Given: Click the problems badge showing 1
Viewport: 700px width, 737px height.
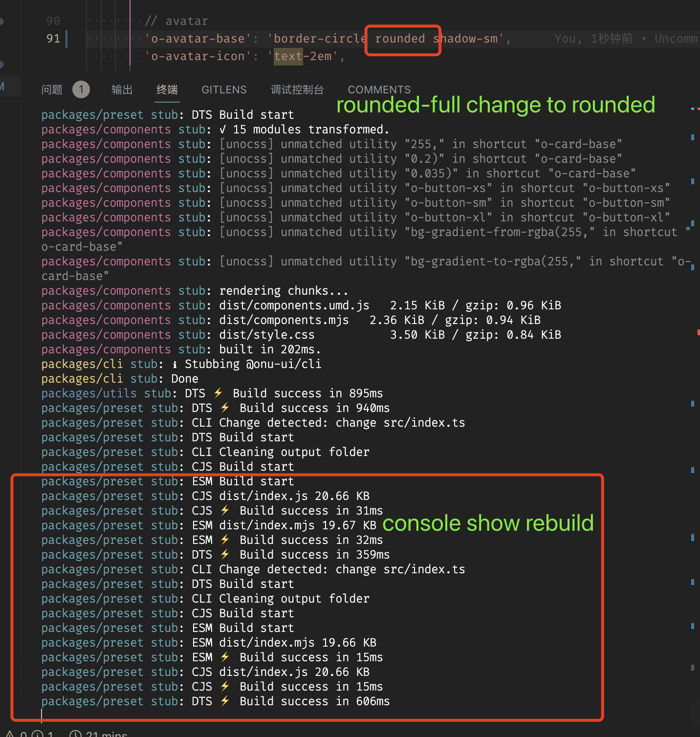Looking at the screenshot, I should pyautogui.click(x=81, y=89).
